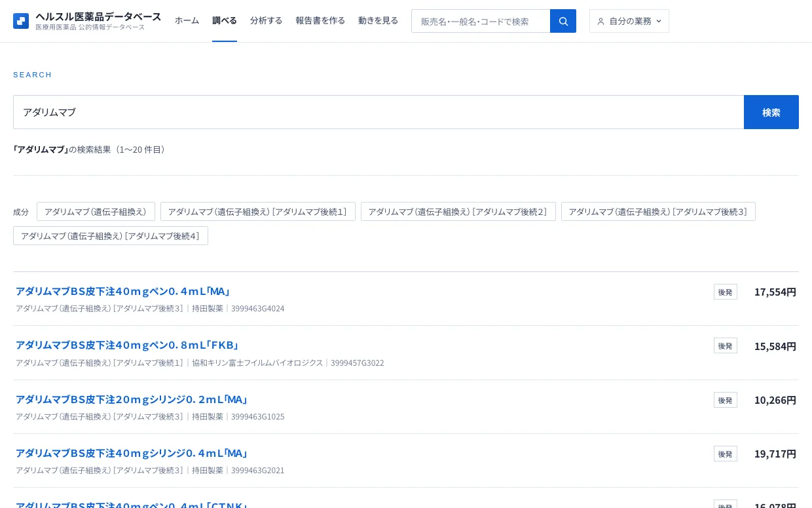Click the main search box containing アダリムマブ
The image size is (812, 508).
(378, 112)
